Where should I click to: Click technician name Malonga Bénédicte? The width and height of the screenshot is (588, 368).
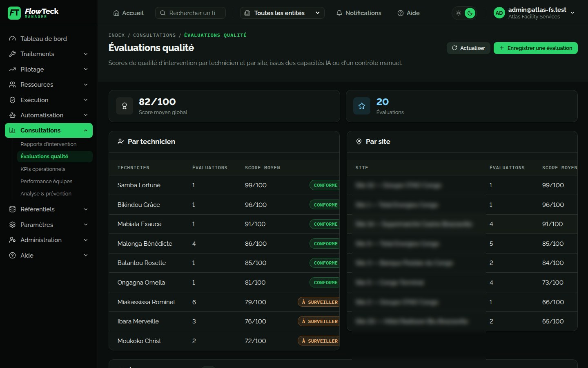(145, 244)
